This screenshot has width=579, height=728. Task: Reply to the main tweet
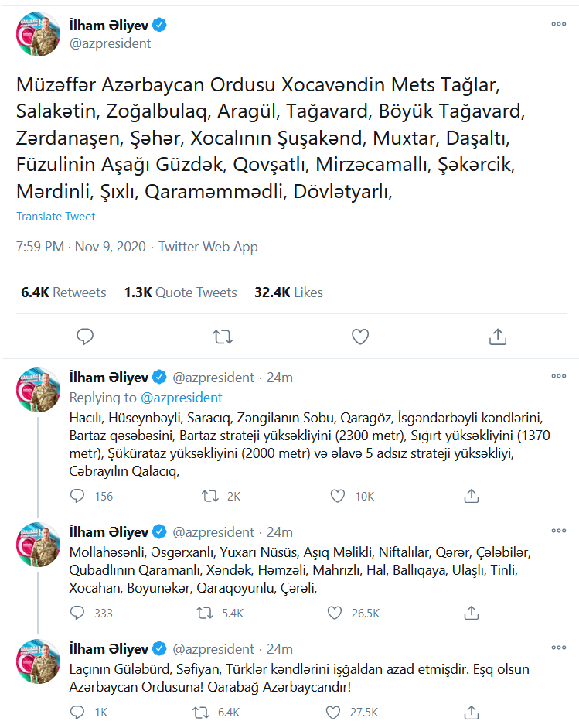click(x=86, y=337)
